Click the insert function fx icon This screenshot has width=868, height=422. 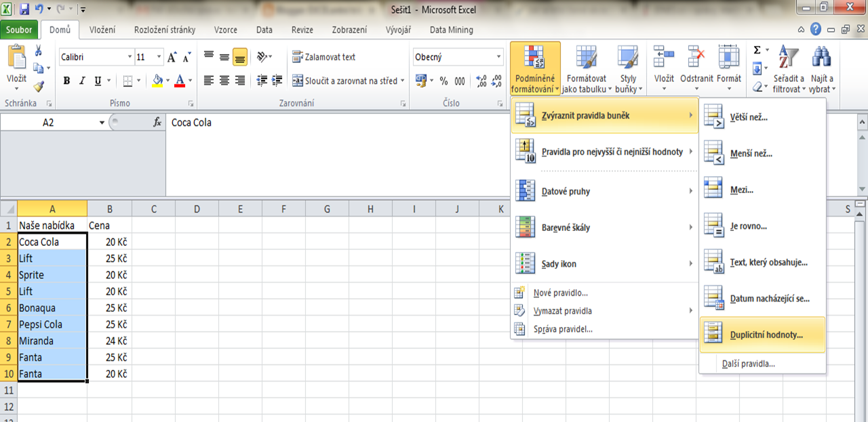click(157, 123)
